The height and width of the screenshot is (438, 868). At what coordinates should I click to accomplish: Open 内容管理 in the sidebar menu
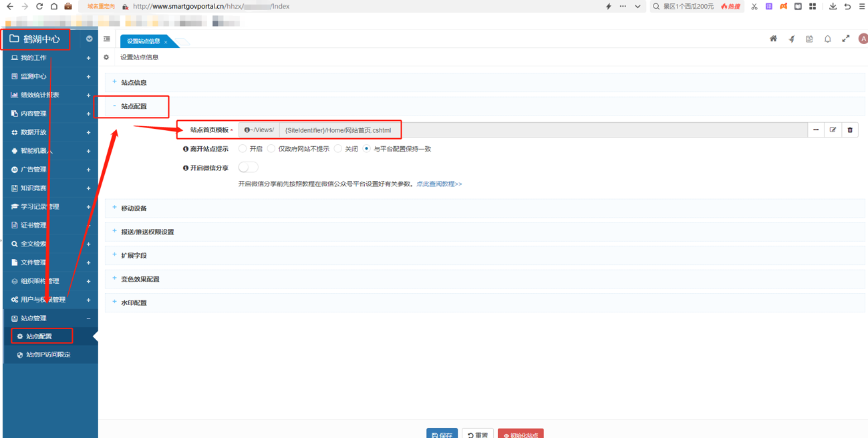click(x=33, y=114)
